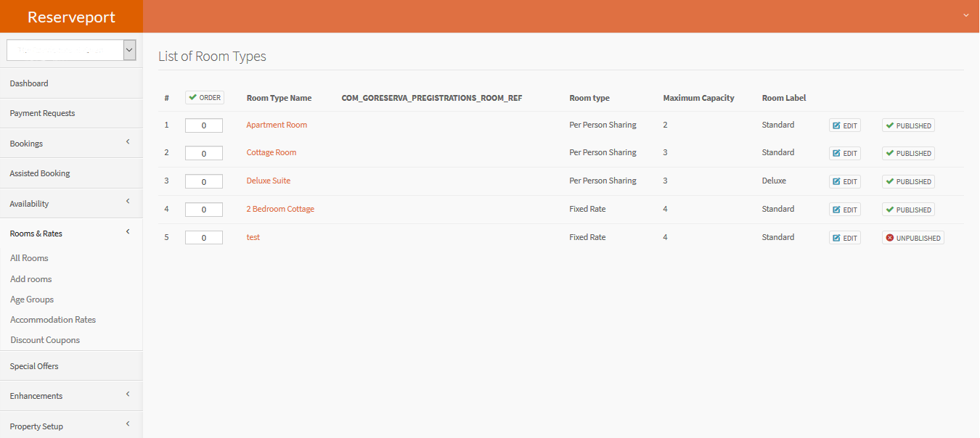
Task: Open Accommodation Rates submenu item
Action: pos(53,320)
